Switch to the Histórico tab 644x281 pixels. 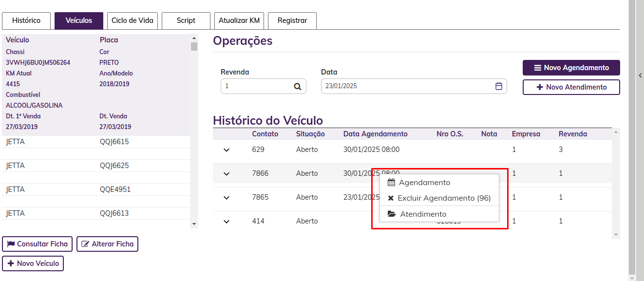tap(26, 21)
